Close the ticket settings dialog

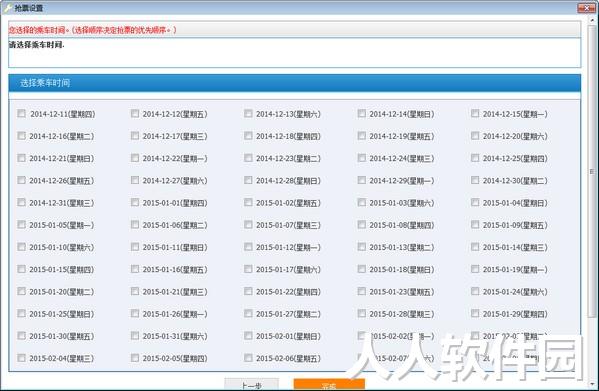pyautogui.click(x=586, y=7)
